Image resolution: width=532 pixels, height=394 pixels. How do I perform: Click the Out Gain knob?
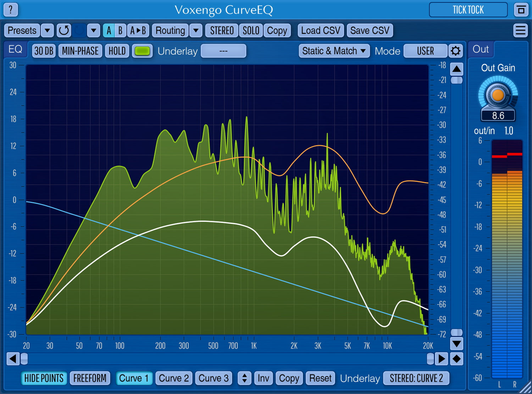point(498,95)
